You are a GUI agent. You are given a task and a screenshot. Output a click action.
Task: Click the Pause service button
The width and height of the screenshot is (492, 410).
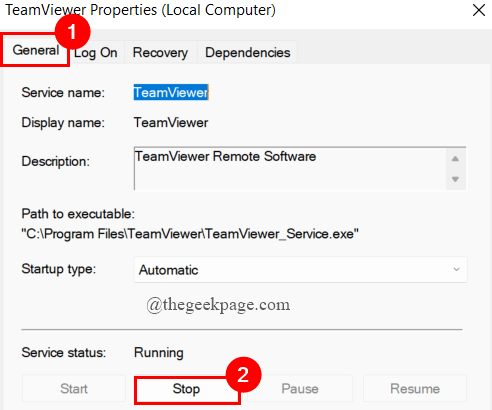click(300, 388)
